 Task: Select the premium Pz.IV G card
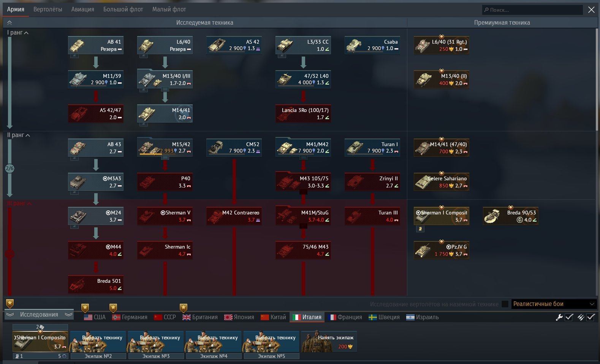442,250
